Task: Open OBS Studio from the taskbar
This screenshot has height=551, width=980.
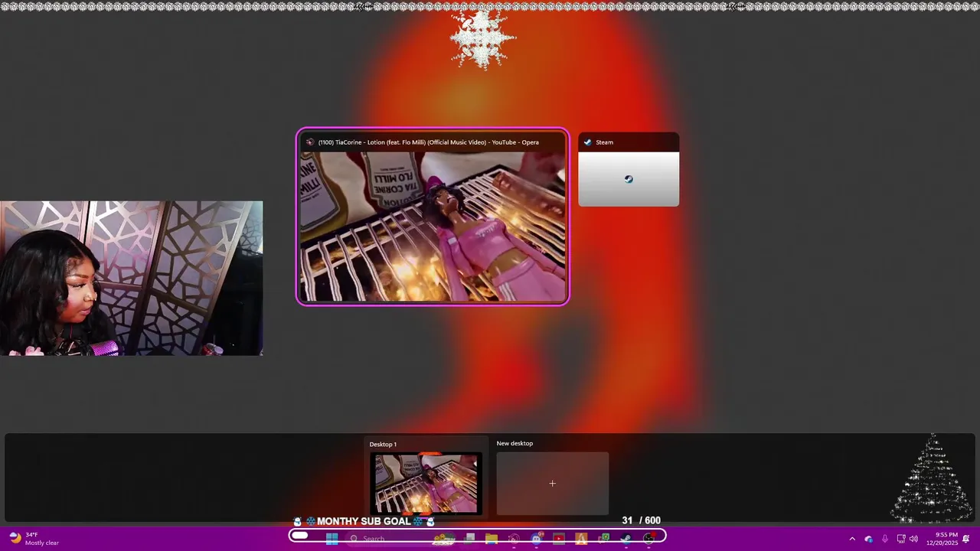Action: [x=648, y=539]
